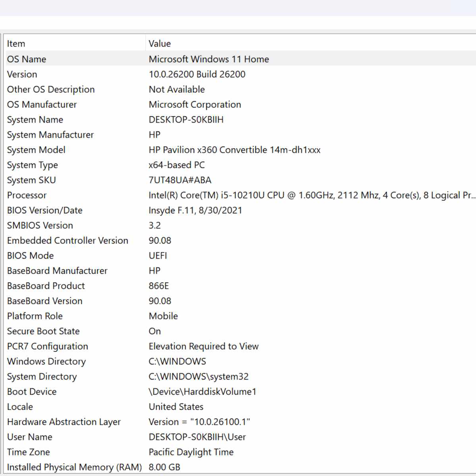
Task: Click the 'C:\WINDOWS' value
Action: [177, 361]
